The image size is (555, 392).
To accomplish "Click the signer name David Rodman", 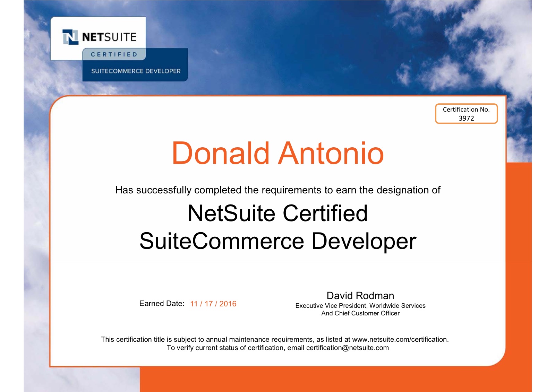I will click(360, 296).
